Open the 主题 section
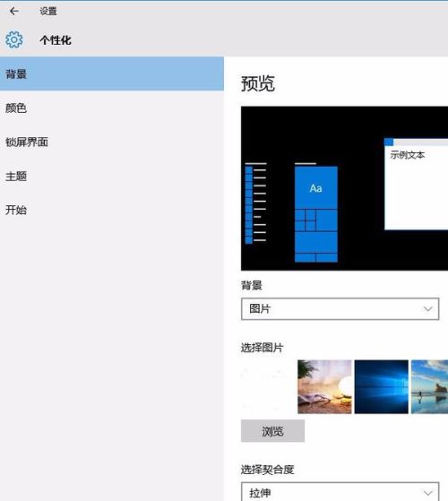Image resolution: width=448 pixels, height=501 pixels. click(x=112, y=176)
